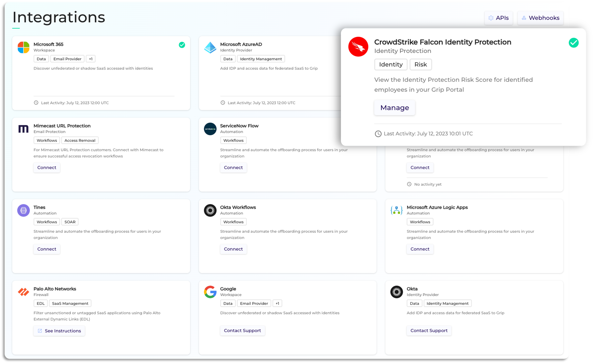595x364 pixels.
Task: Click the Azure Logic Apps logo icon
Action: 396,210
